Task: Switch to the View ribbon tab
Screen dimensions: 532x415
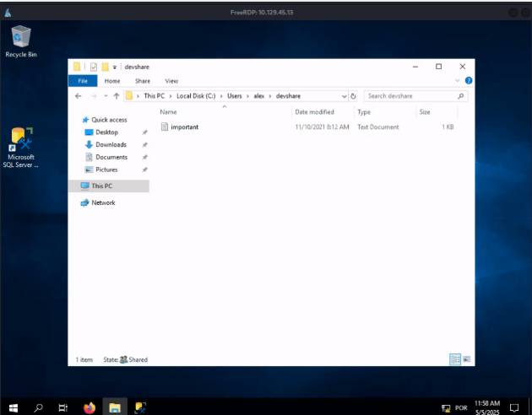Action: coord(171,81)
